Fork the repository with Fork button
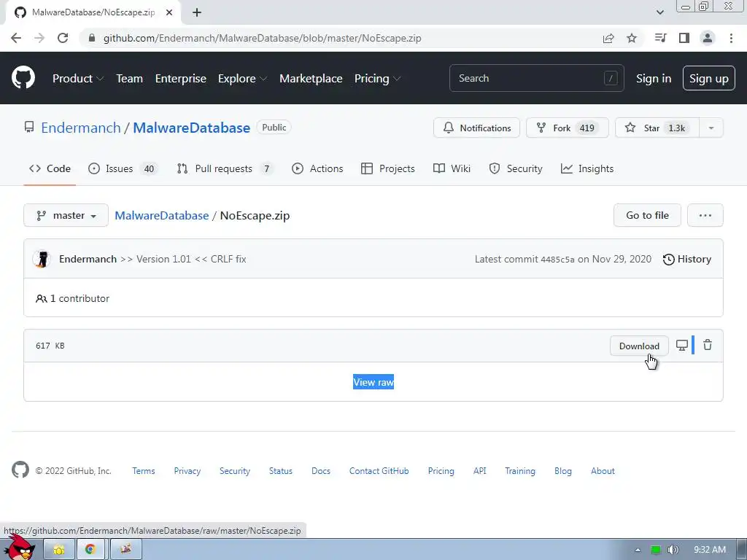This screenshot has height=560, width=747. [568, 128]
